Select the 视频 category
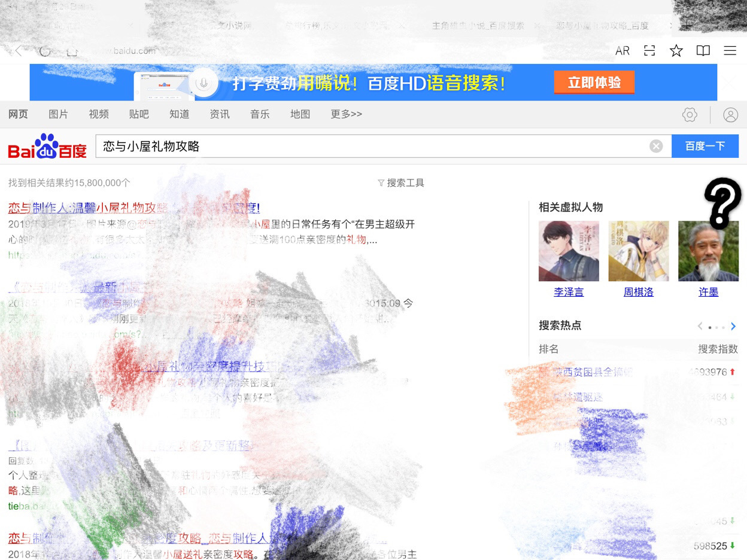The width and height of the screenshot is (747, 560). (99, 114)
